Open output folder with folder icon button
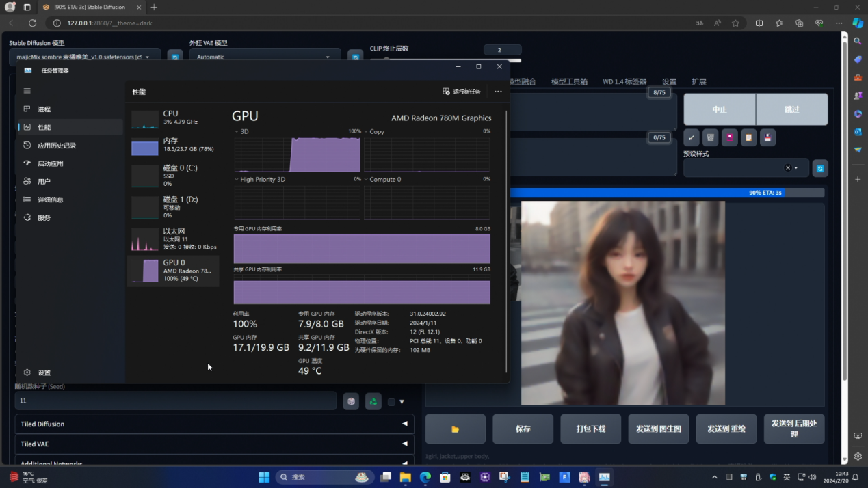The image size is (868, 488). tap(455, 429)
